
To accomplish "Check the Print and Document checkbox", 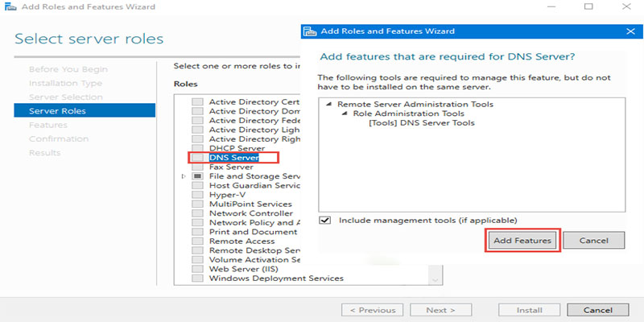I will [197, 232].
